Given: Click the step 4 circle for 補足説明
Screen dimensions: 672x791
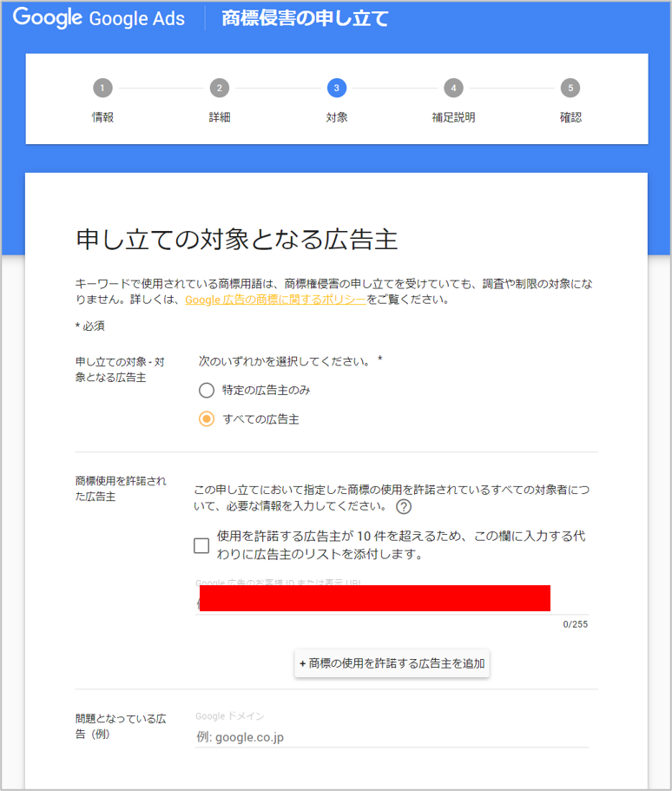Looking at the screenshot, I should 453,88.
